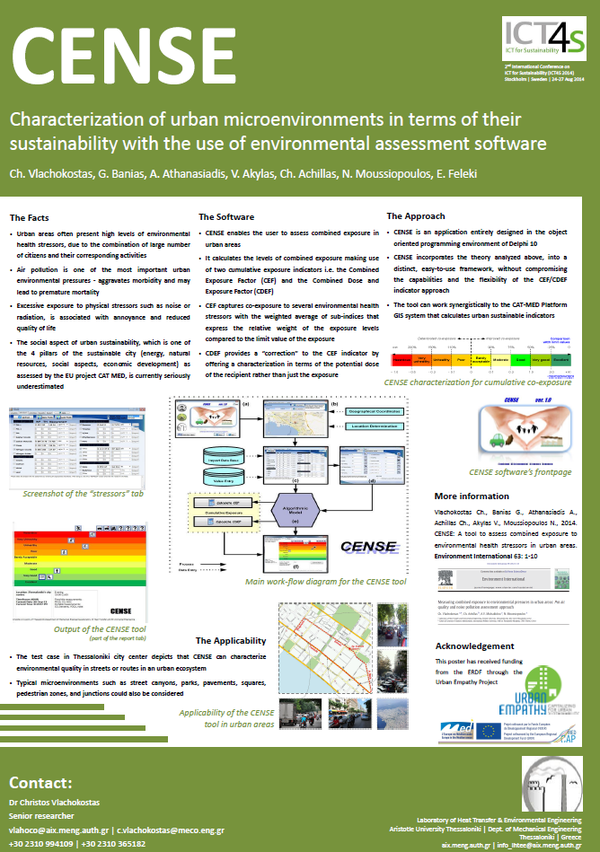Click the 'The Approach' heading
This screenshot has height=852, width=600.
click(416, 216)
